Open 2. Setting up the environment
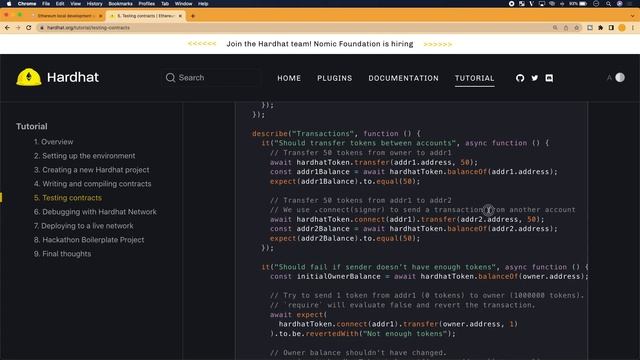 tap(84, 156)
